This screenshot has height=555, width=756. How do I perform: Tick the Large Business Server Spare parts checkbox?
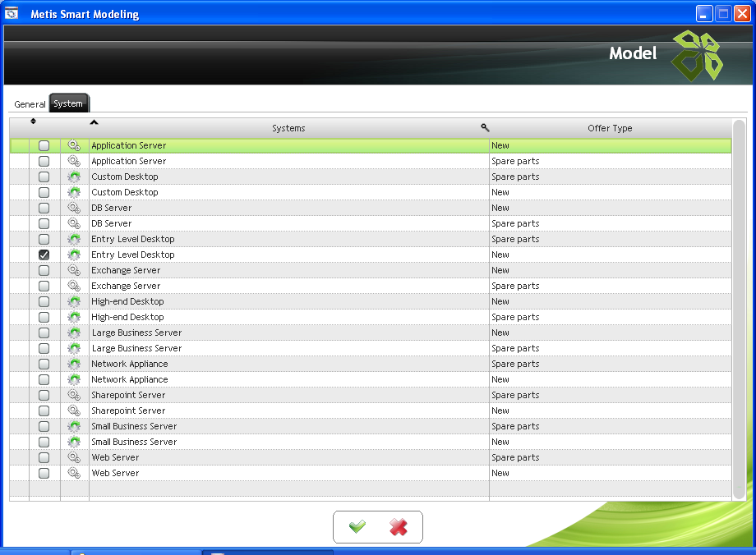(x=44, y=348)
